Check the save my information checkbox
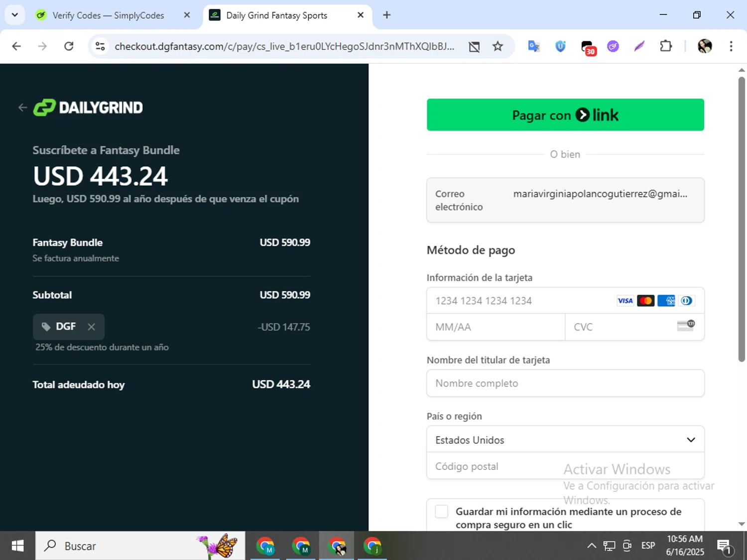747x560 pixels. (441, 512)
